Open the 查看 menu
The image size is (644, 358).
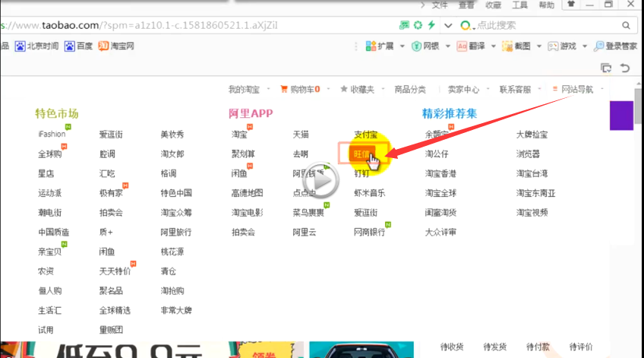point(466,5)
